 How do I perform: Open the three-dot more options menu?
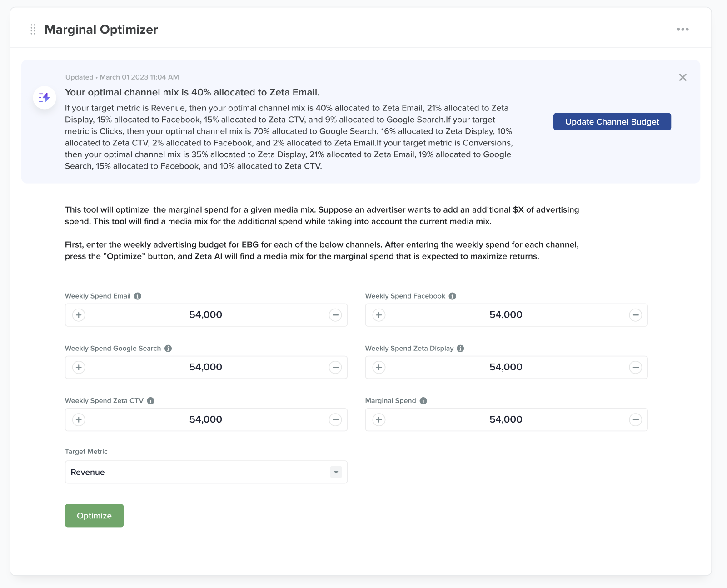[x=682, y=30]
